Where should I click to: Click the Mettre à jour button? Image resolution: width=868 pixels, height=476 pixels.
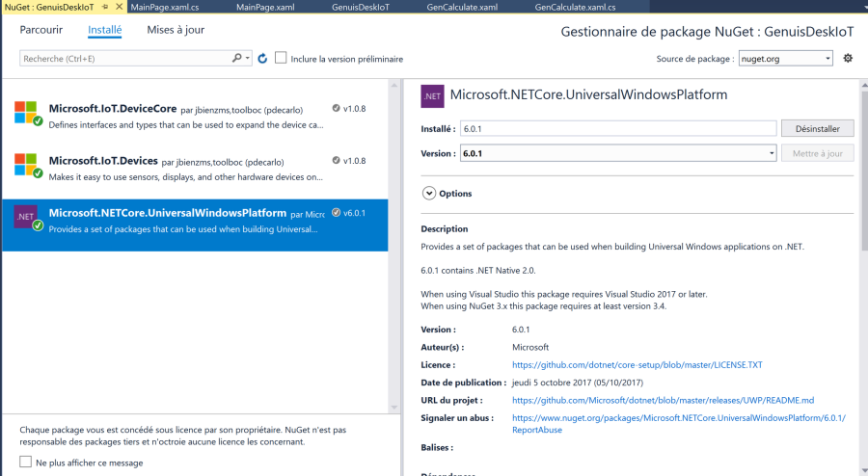click(818, 153)
